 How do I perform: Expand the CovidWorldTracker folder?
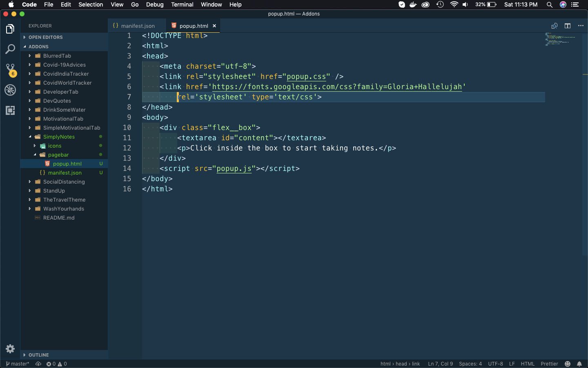(x=64, y=83)
